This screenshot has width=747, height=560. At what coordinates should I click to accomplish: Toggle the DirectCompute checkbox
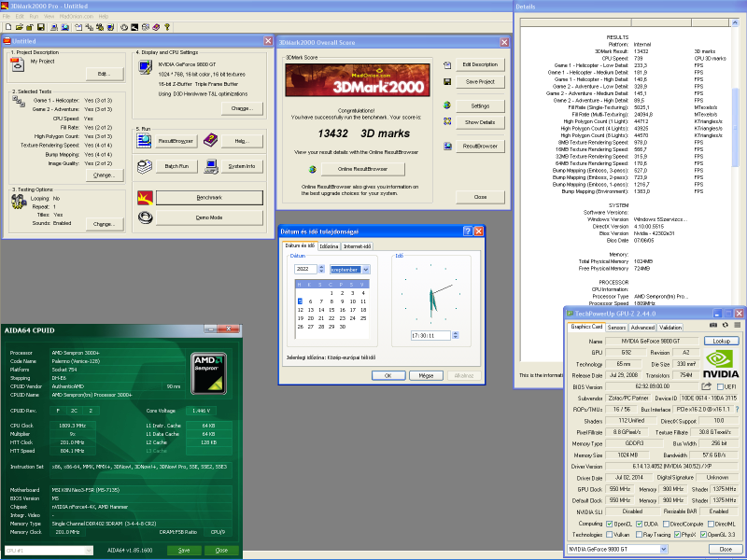coord(666,524)
